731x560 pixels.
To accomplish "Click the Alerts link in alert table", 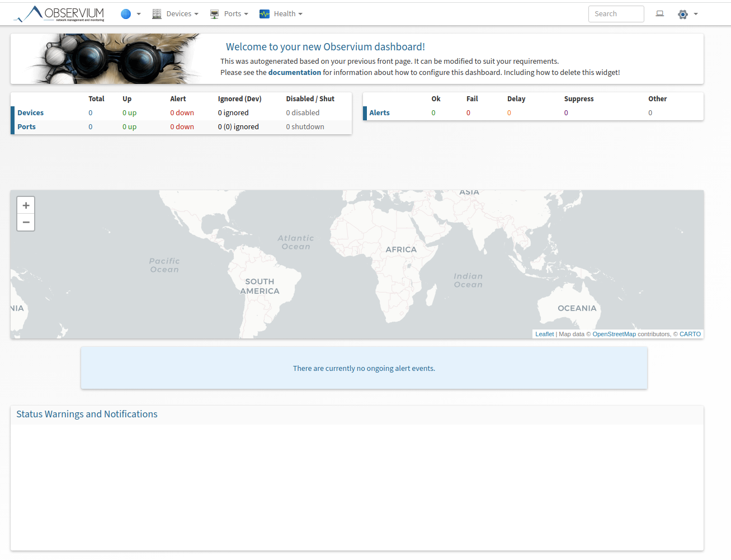I will [x=379, y=112].
